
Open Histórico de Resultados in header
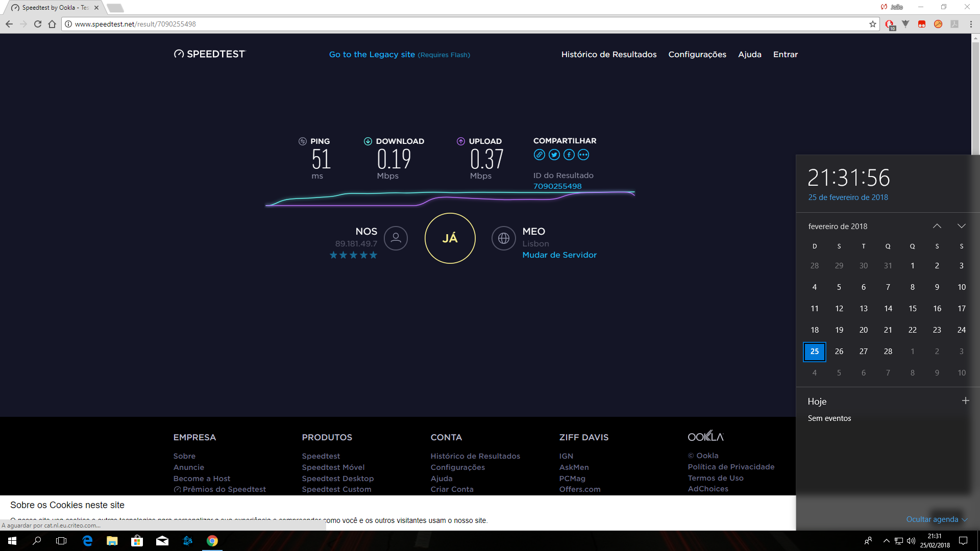(609, 54)
